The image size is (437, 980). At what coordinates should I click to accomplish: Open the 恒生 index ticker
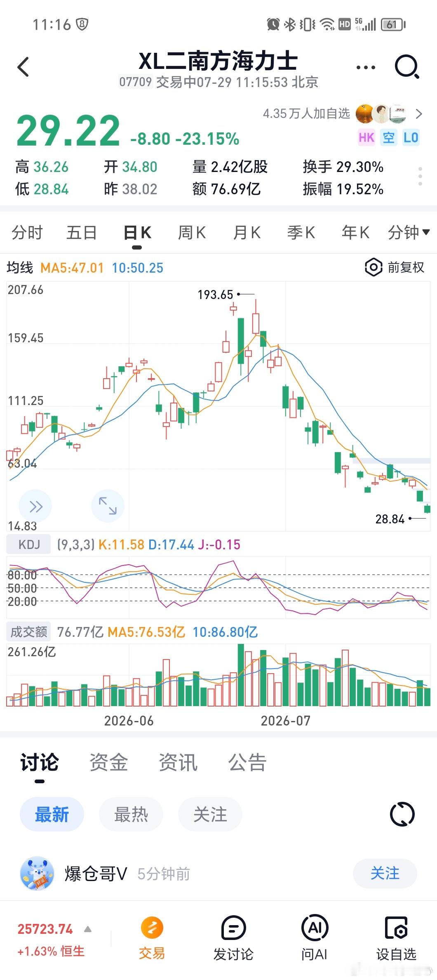pyautogui.click(x=51, y=940)
